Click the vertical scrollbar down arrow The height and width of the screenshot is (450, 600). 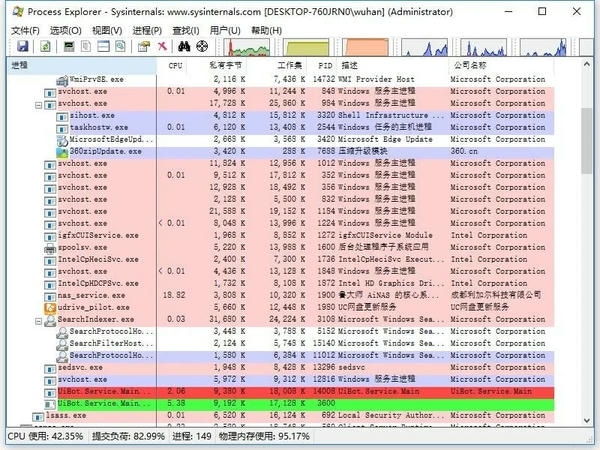click(x=587, y=420)
